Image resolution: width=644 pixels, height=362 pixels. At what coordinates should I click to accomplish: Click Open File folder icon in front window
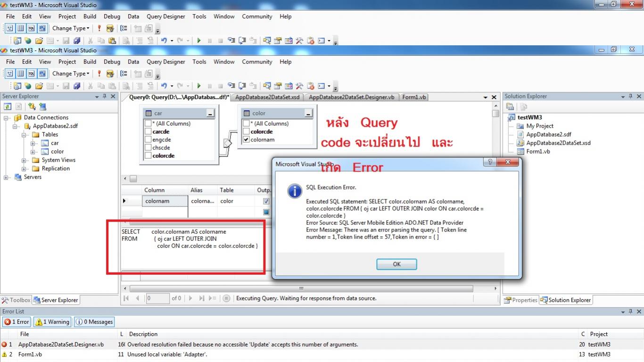coord(39,86)
